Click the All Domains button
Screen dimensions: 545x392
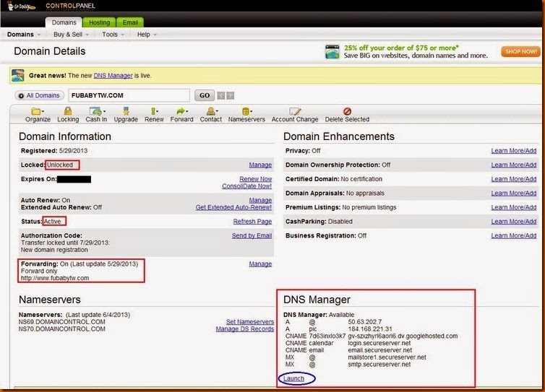click(x=39, y=95)
